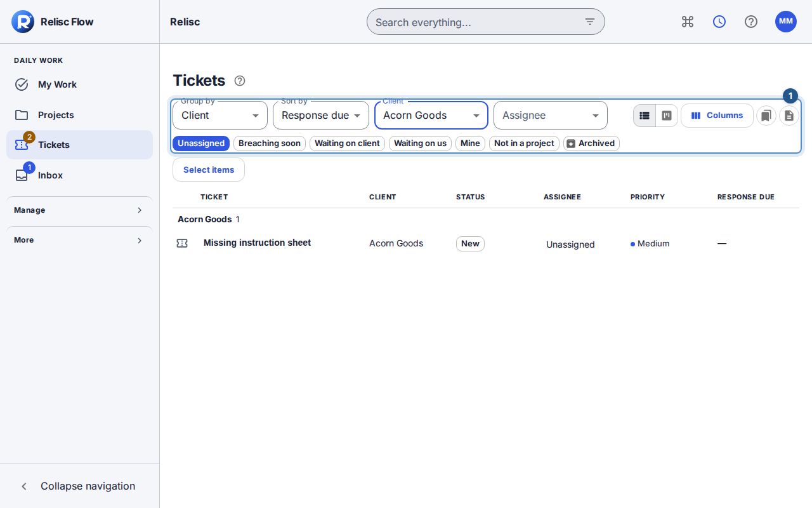The height and width of the screenshot is (508, 812).
Task: Switch to list view
Action: (x=645, y=116)
